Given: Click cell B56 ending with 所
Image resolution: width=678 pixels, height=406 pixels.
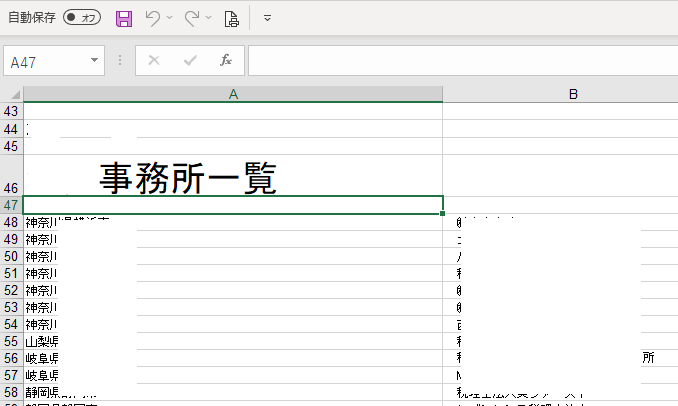Looking at the screenshot, I should 560,358.
